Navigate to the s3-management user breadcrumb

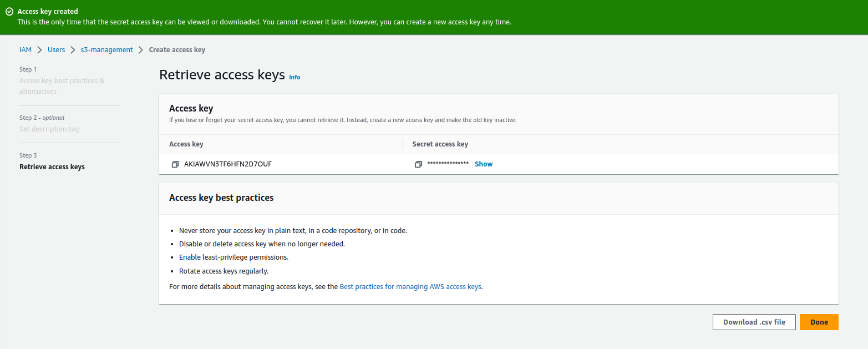(106, 50)
